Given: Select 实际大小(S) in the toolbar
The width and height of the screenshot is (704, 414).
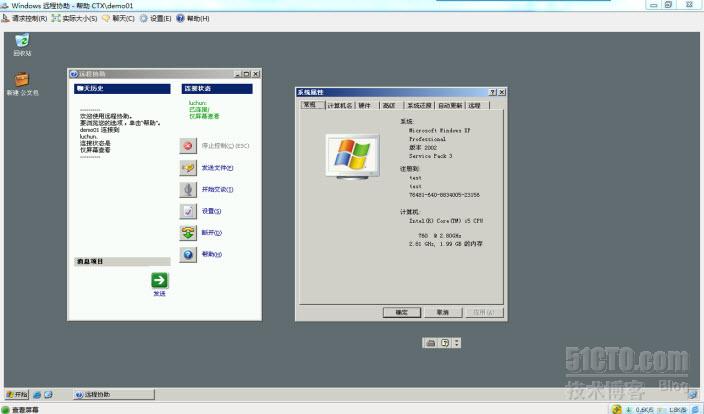Looking at the screenshot, I should coord(75,18).
